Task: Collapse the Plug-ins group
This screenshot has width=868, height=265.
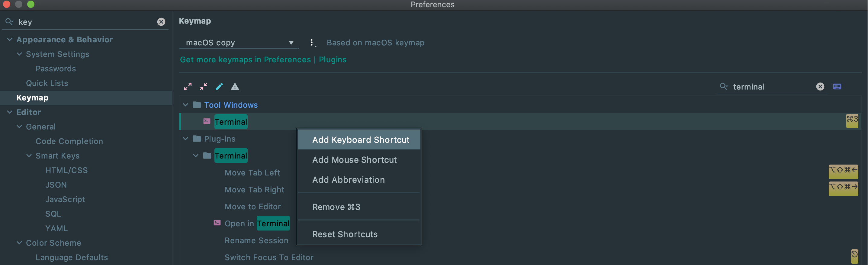Action: 185,139
